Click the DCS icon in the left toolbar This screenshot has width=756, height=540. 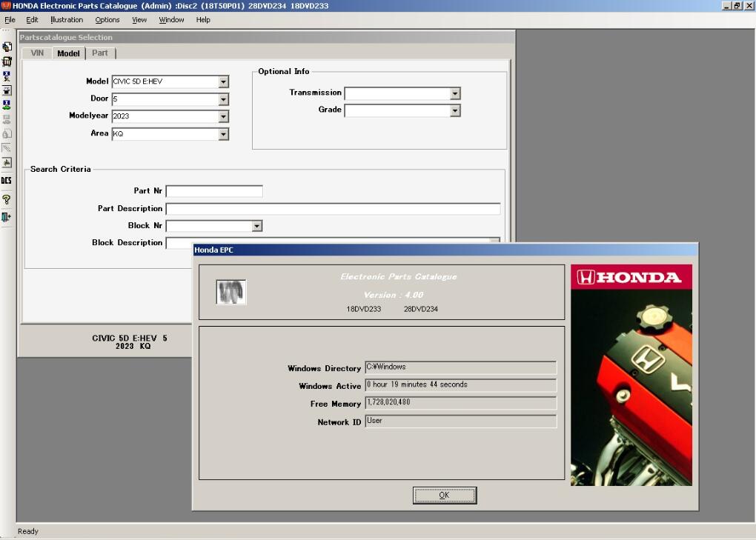(x=6, y=181)
